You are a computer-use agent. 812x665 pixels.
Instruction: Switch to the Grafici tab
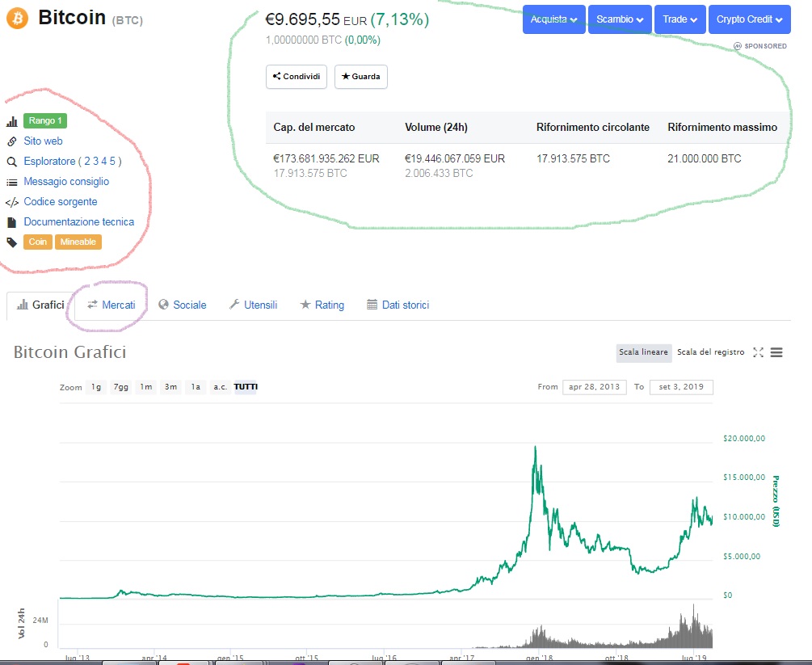tap(40, 305)
